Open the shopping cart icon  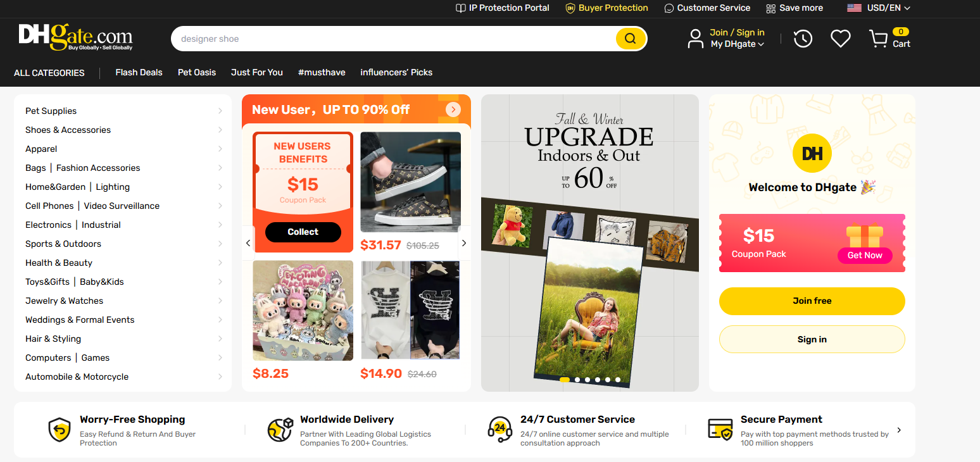pyautogui.click(x=878, y=39)
